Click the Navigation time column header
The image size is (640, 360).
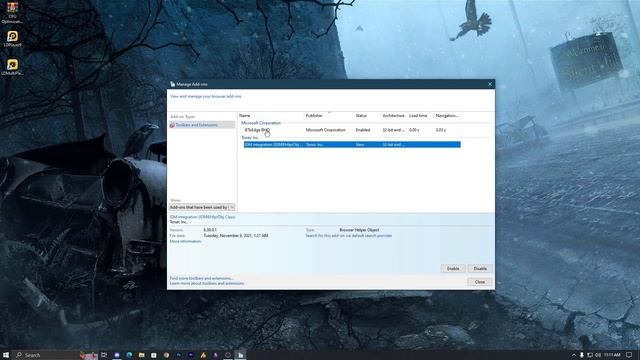pos(447,116)
